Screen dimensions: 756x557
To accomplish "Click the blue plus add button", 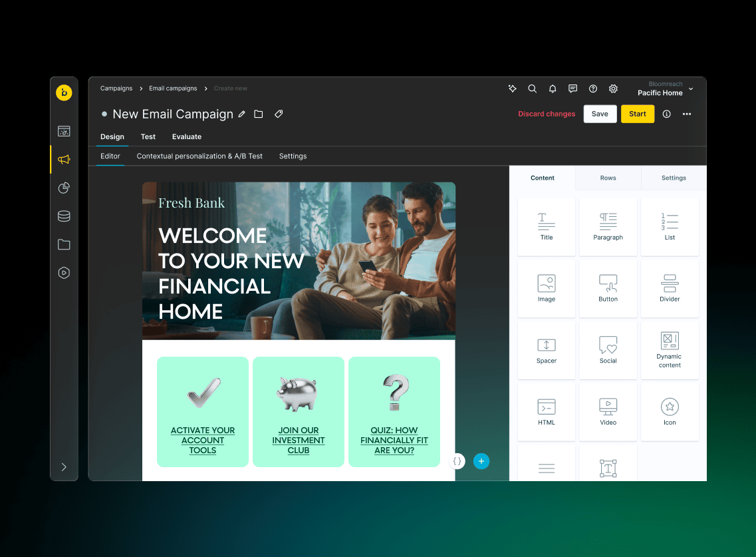I will tap(481, 461).
